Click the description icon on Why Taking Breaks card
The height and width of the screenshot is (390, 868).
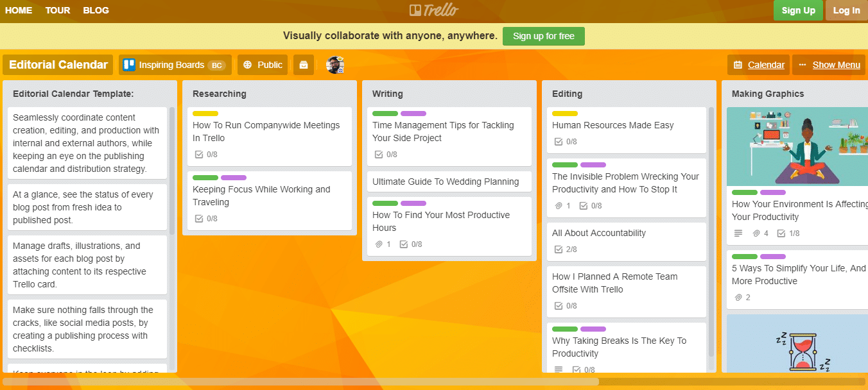tap(558, 369)
